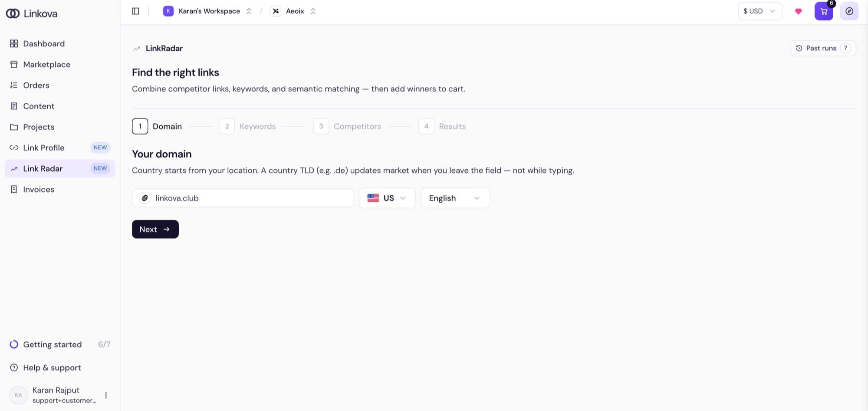Click the Karan Rajput account name
Screen dimensions: 868x411
56,390
